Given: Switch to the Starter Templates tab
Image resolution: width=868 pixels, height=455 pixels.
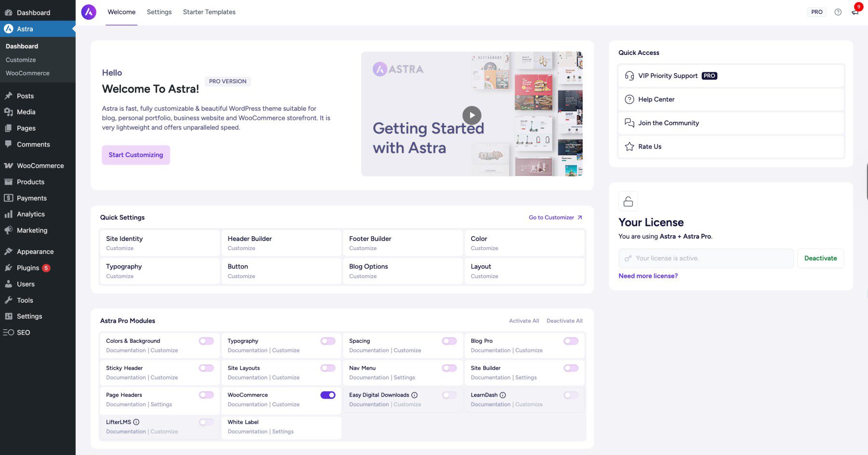Looking at the screenshot, I should coord(209,12).
